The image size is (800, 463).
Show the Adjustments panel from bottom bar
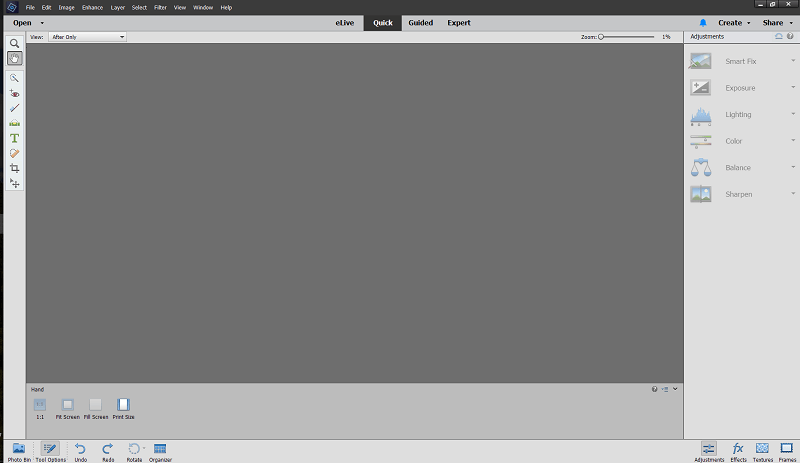coord(709,452)
